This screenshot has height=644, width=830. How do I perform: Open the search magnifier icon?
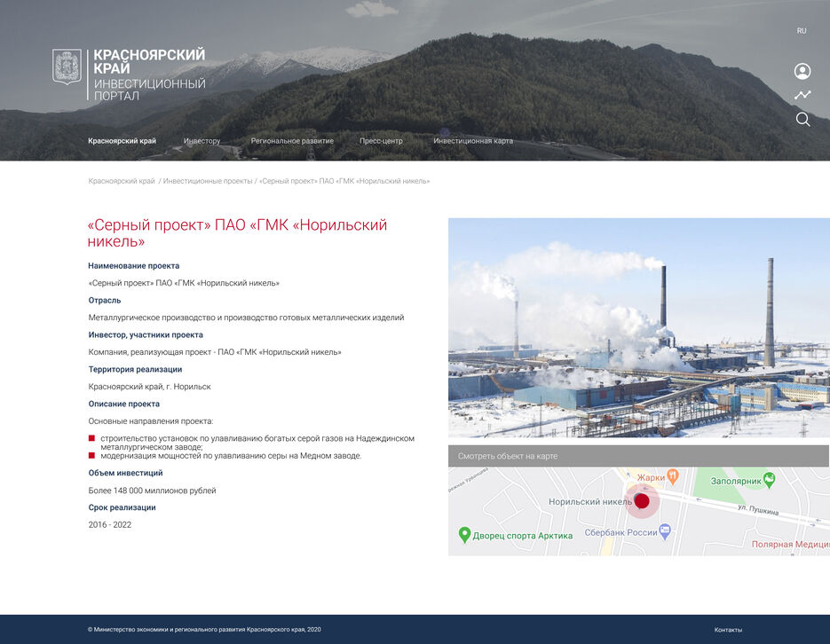pyautogui.click(x=803, y=120)
